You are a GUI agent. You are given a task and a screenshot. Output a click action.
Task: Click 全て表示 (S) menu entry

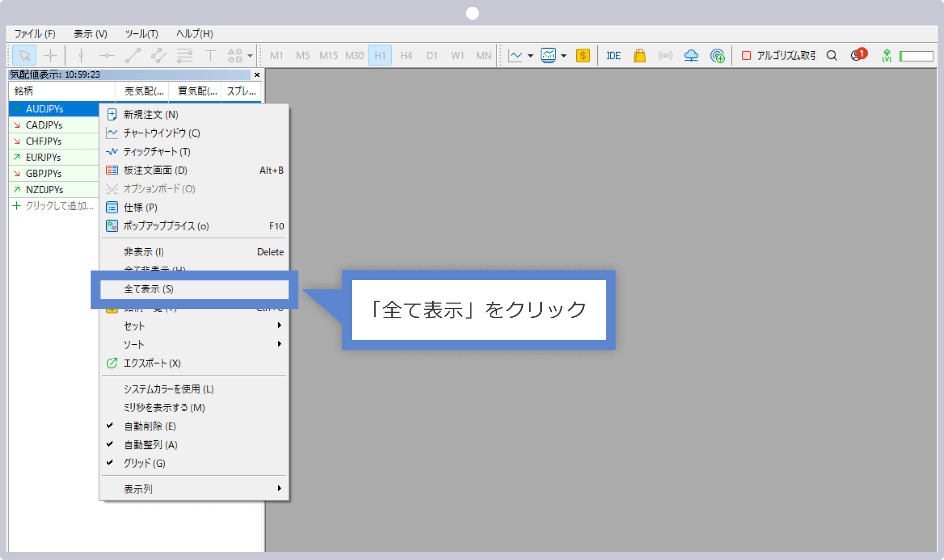194,289
